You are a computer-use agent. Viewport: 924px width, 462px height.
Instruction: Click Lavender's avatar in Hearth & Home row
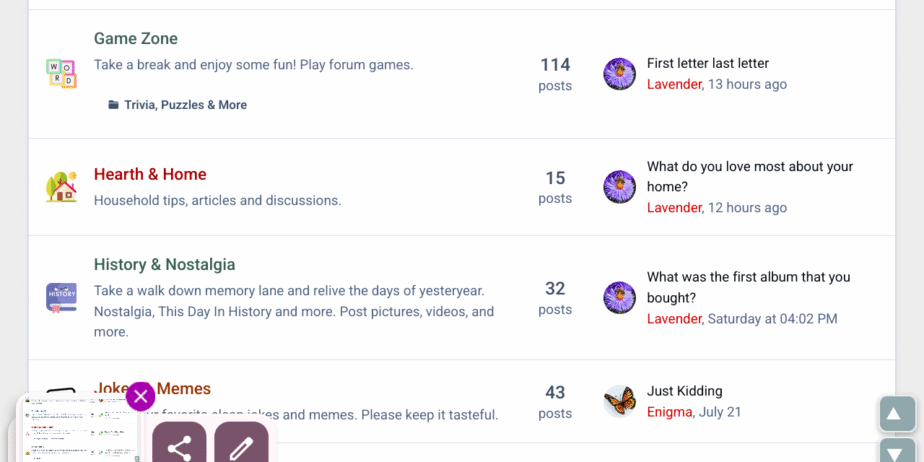click(620, 187)
